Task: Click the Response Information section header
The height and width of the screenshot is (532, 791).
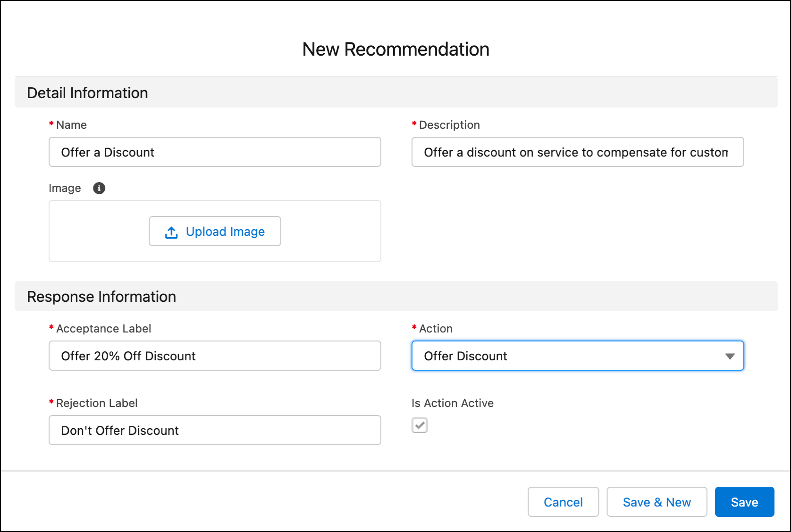Action: pyautogui.click(x=396, y=296)
